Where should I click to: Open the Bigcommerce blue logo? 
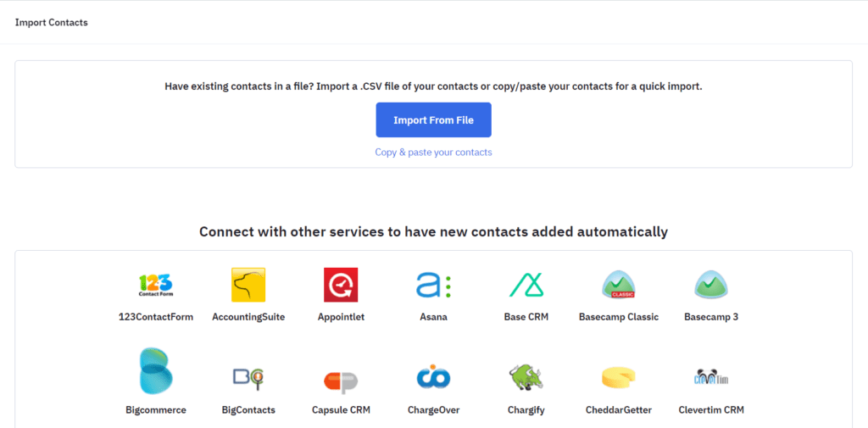(156, 370)
